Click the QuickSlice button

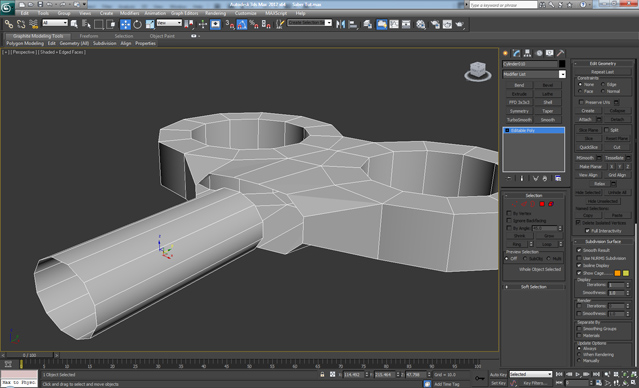point(588,147)
